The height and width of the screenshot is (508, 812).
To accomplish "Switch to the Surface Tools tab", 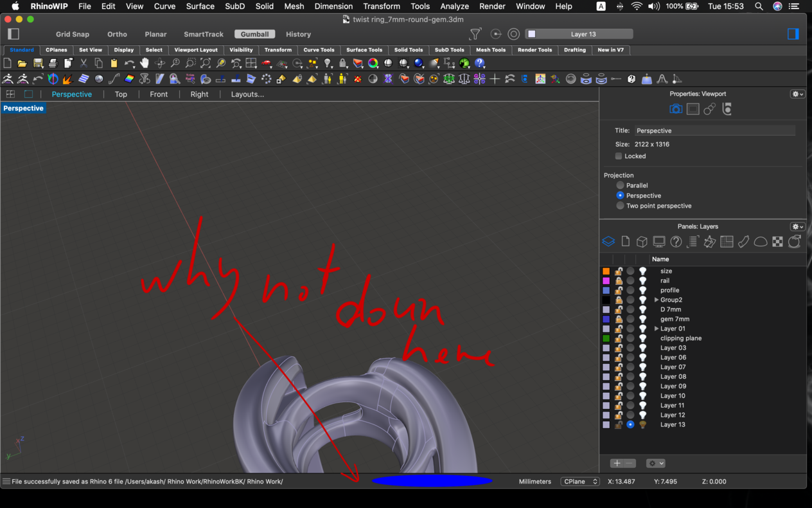I will coord(364,50).
